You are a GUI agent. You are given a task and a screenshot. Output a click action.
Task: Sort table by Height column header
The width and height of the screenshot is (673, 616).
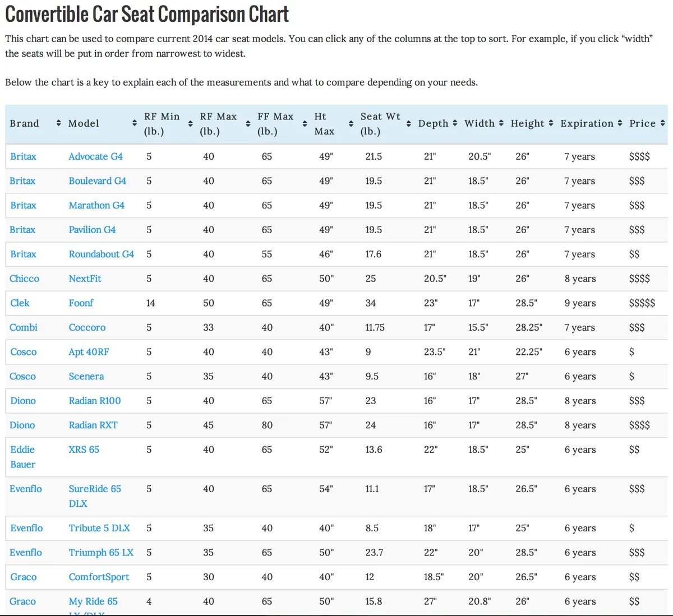pos(527,123)
